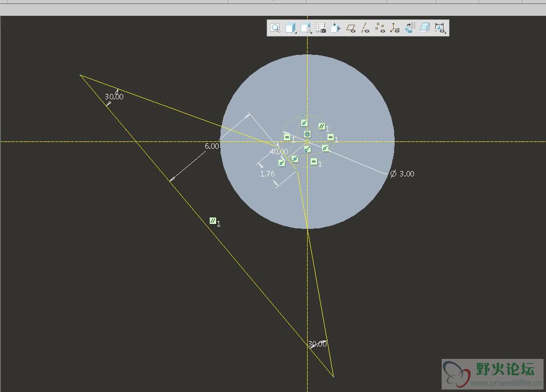Open the proewildfire.cn watermark link
The width and height of the screenshot is (546, 392).
506,383
